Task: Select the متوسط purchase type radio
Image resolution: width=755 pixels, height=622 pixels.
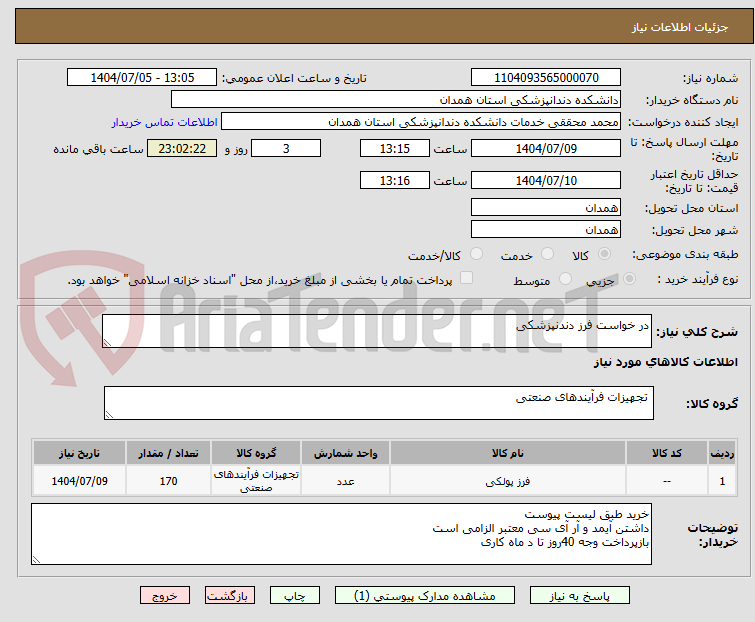Action: (565, 278)
